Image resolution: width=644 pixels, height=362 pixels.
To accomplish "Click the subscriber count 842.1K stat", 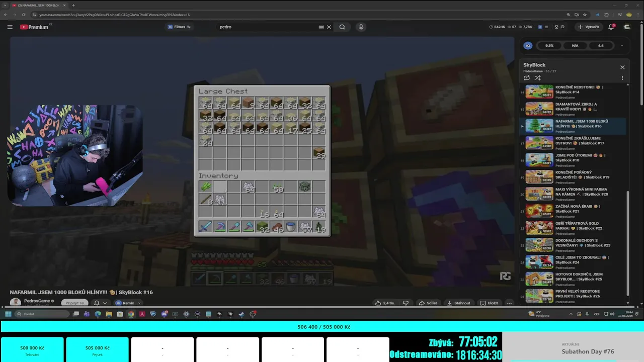I will coord(497,27).
